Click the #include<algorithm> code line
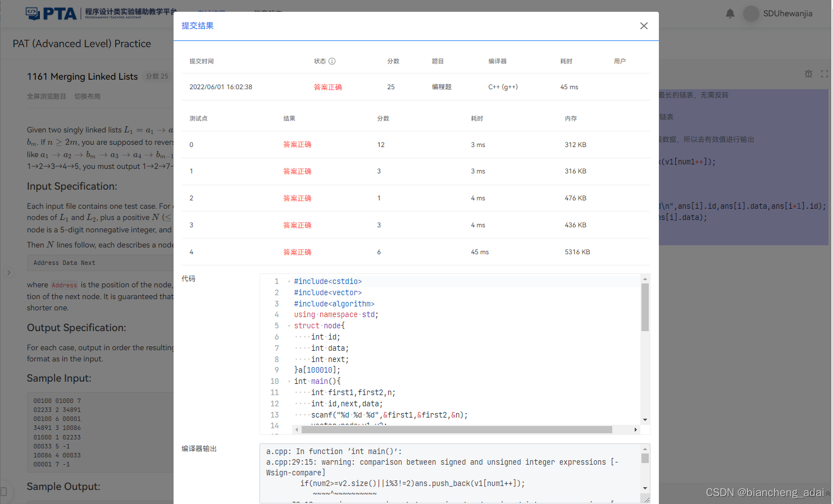Viewport: 833px width, 504px height. [x=334, y=304]
